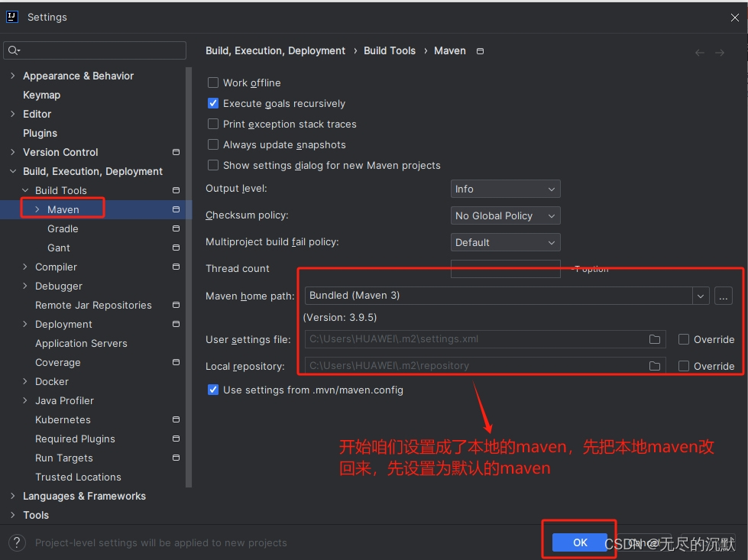Toggle Show settings dialog for new Maven projects

(212, 165)
